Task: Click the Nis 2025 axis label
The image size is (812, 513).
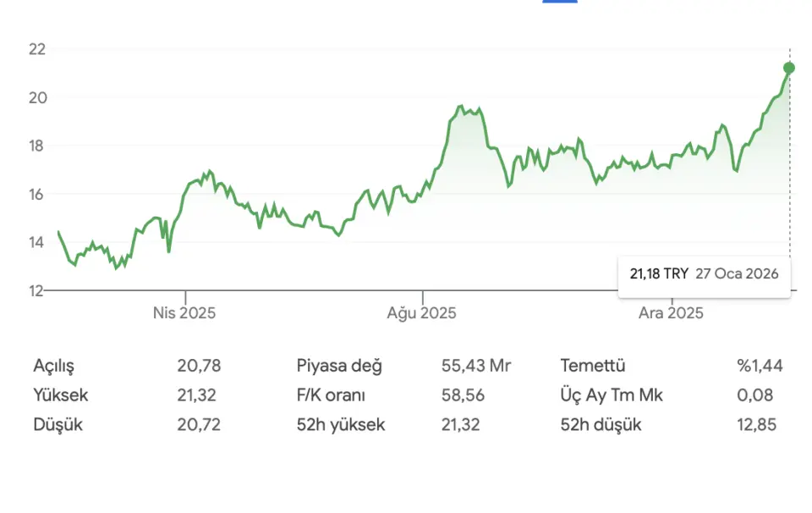Action: [184, 313]
